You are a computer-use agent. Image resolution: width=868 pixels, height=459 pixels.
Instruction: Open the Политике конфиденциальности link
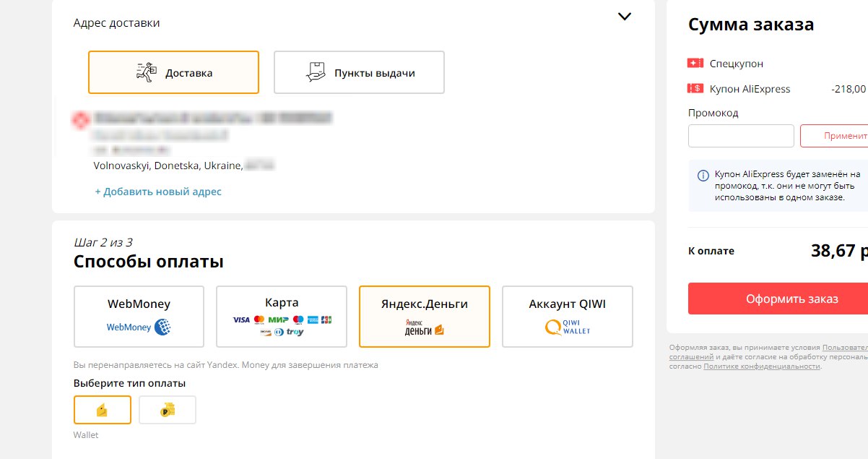[762, 366]
